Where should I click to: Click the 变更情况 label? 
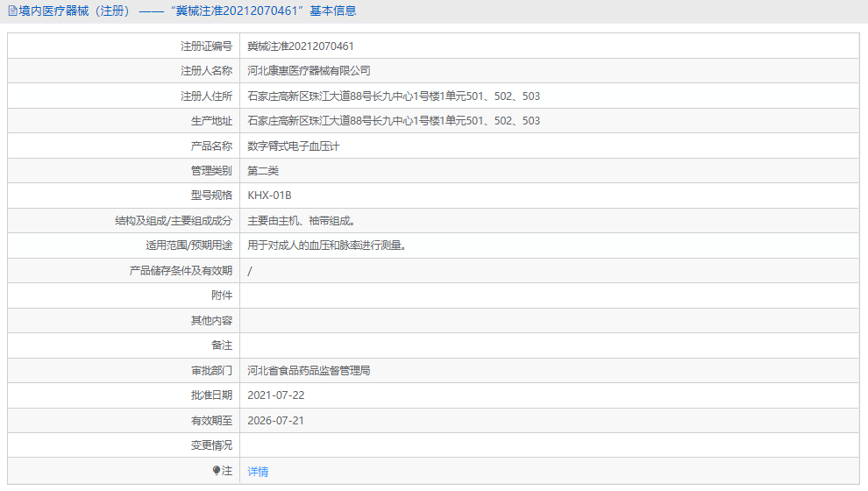pyautogui.click(x=211, y=445)
